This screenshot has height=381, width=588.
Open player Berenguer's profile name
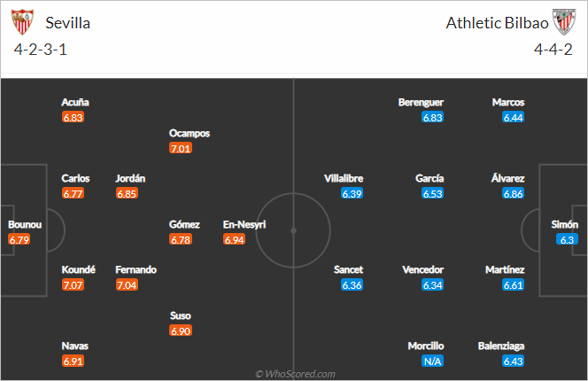pyautogui.click(x=421, y=102)
